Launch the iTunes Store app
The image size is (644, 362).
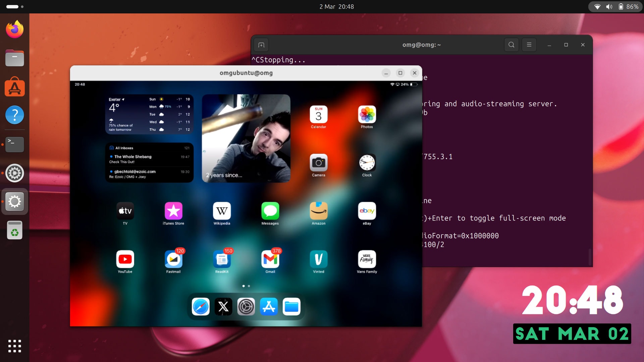click(x=173, y=211)
